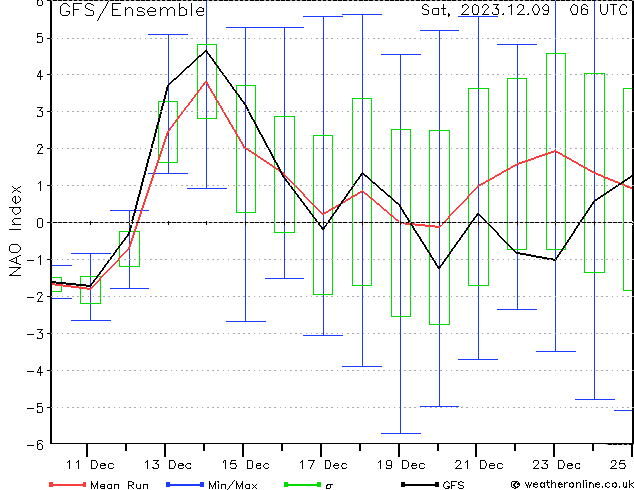
Task: Click the y-axis value '5'
Action: tap(40, 38)
